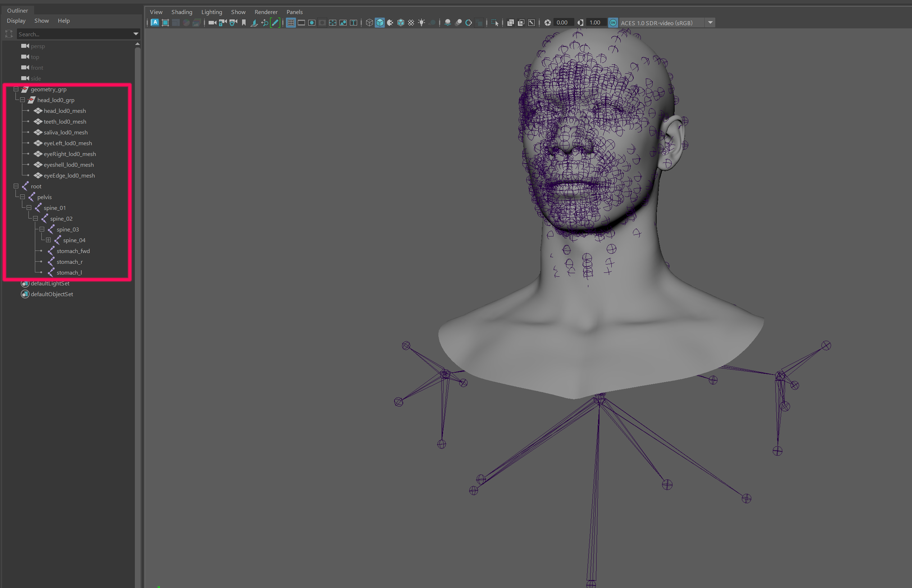This screenshot has height=588, width=912.
Task: Toggle color management ON button
Action: [x=613, y=23]
